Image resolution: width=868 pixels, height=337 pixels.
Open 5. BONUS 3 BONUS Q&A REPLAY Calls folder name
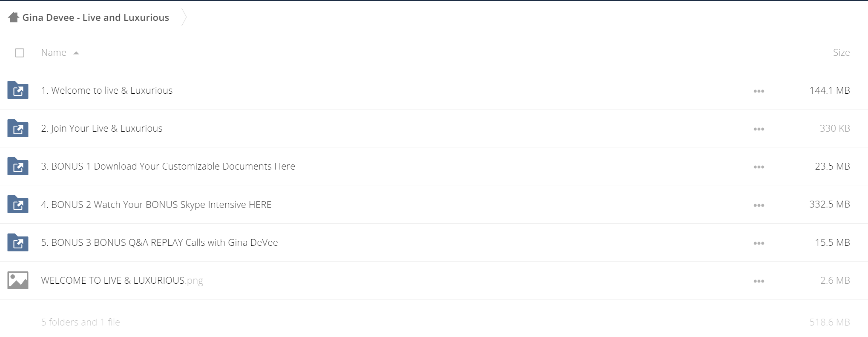coord(159,242)
